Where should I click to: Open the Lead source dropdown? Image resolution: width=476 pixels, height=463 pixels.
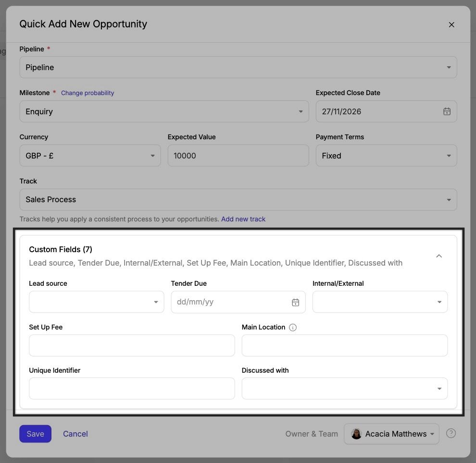coord(97,302)
